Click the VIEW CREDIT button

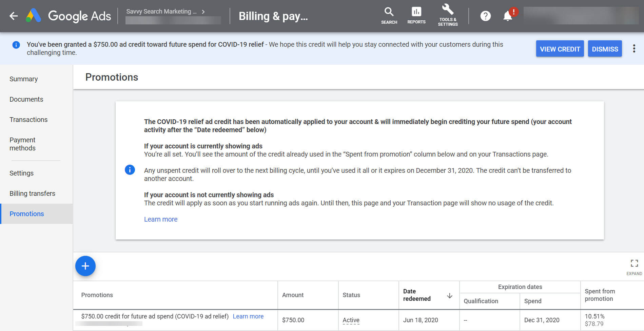[560, 49]
